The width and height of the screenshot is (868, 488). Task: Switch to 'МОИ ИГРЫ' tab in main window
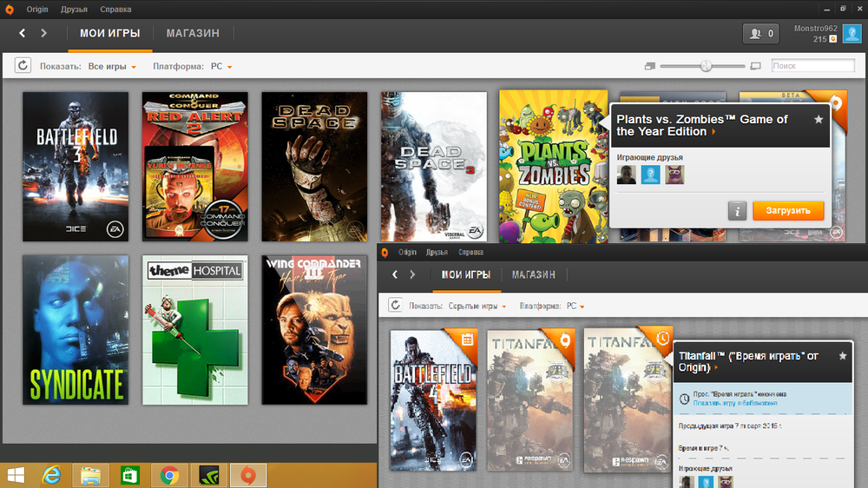tap(109, 33)
